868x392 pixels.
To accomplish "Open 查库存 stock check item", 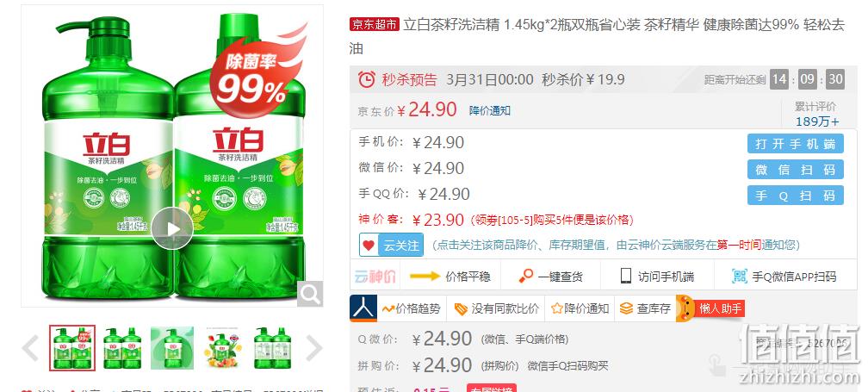I will [645, 308].
